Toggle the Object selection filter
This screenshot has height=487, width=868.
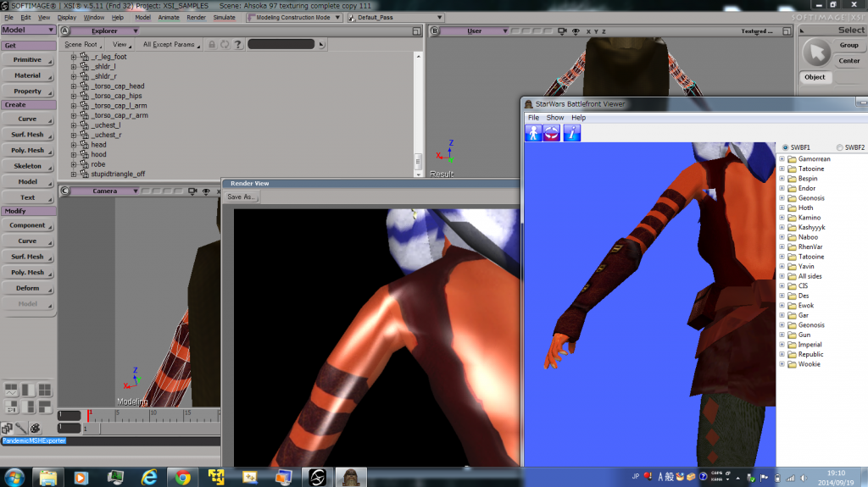tap(815, 77)
